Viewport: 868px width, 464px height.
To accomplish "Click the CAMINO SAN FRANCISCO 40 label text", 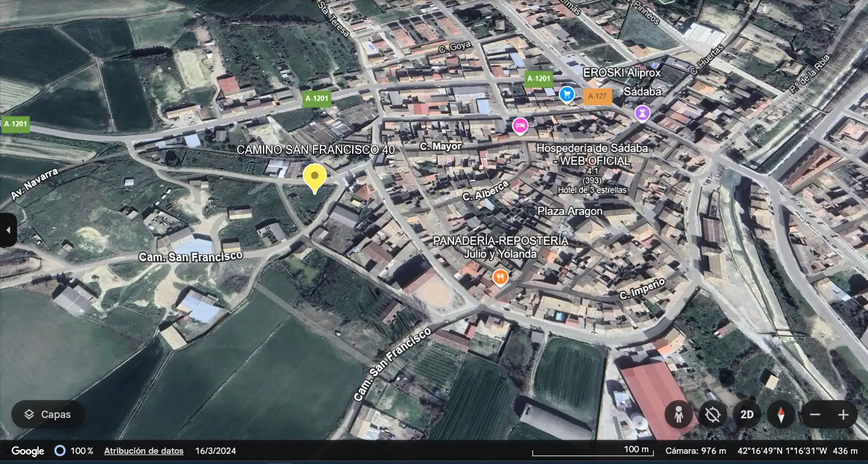I will click(315, 150).
